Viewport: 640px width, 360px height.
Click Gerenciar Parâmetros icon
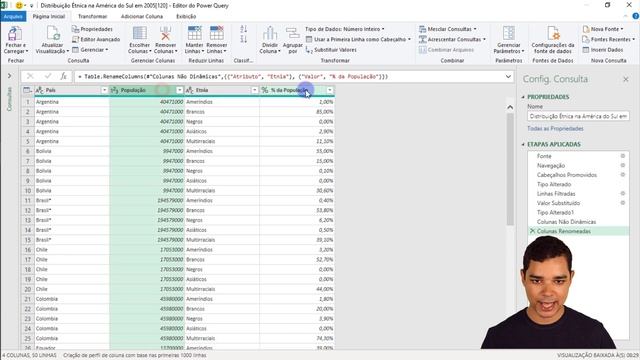click(509, 33)
